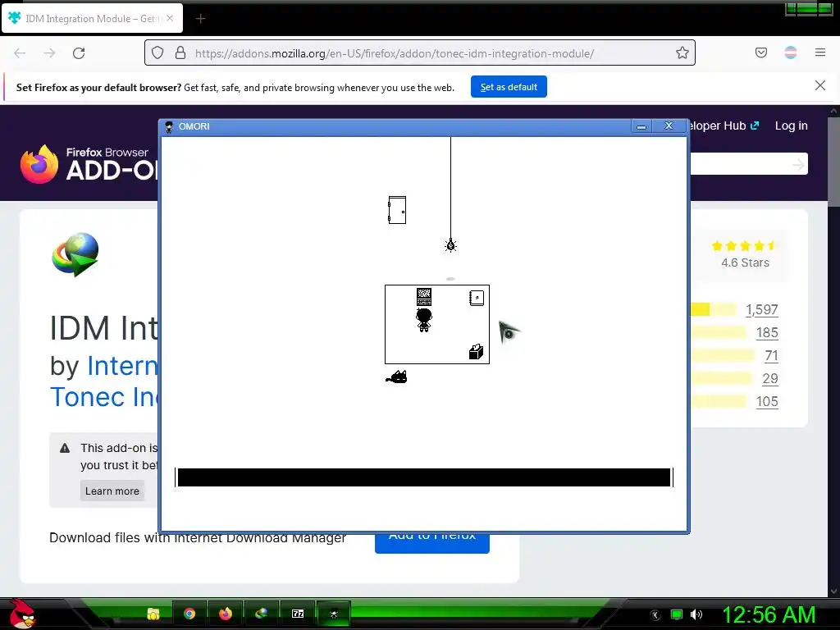
Task: Click the IDM globe add-on icon
Action: pos(75,254)
